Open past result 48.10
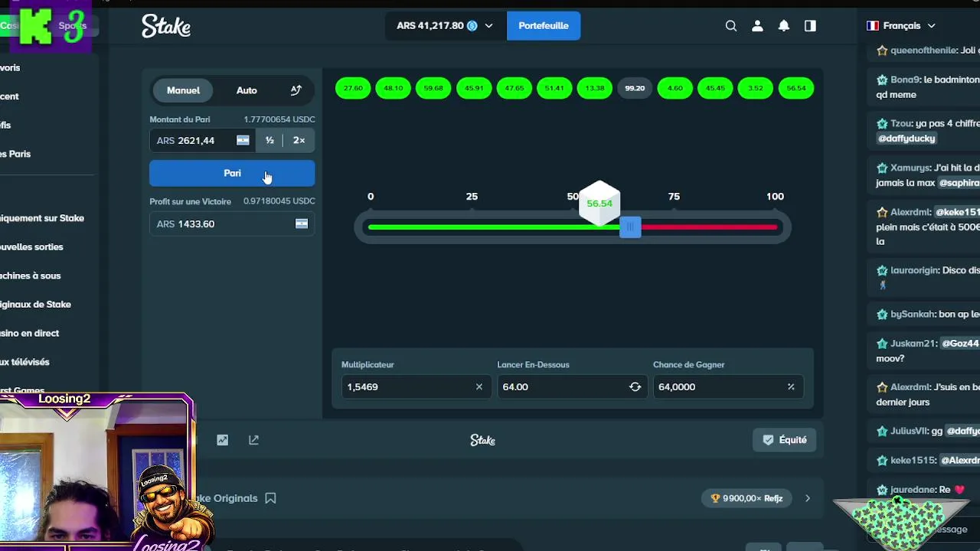The height and width of the screenshot is (551, 980). (394, 88)
